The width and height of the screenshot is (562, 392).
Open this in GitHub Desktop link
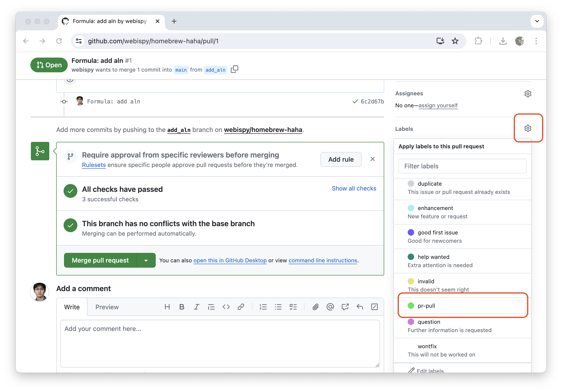[x=230, y=260]
